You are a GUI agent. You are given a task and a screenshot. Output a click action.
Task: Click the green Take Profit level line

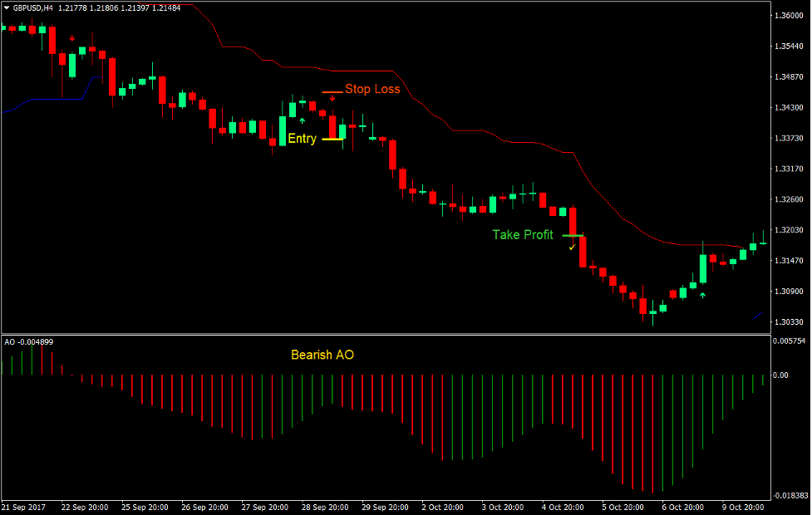click(x=573, y=234)
